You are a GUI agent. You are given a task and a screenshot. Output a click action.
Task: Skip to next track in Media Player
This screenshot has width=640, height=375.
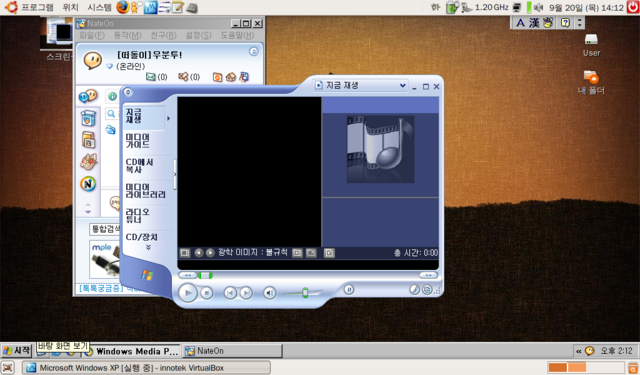(246, 293)
